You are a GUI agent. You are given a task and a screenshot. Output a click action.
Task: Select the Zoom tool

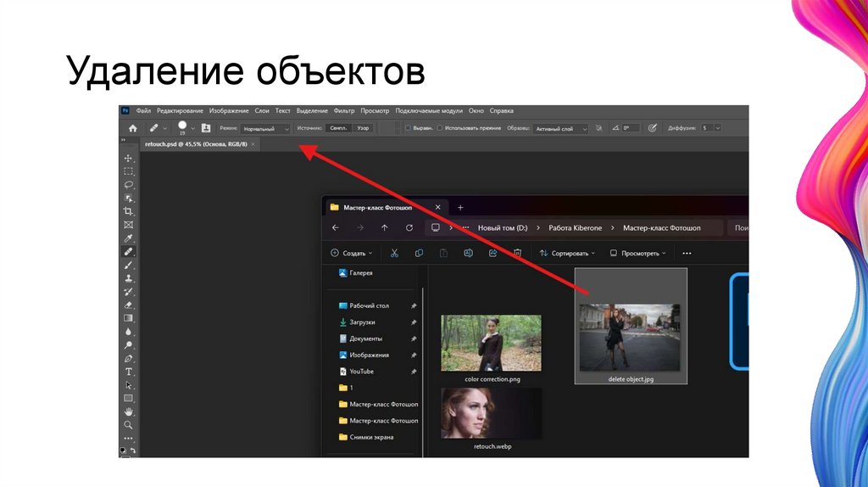point(129,425)
